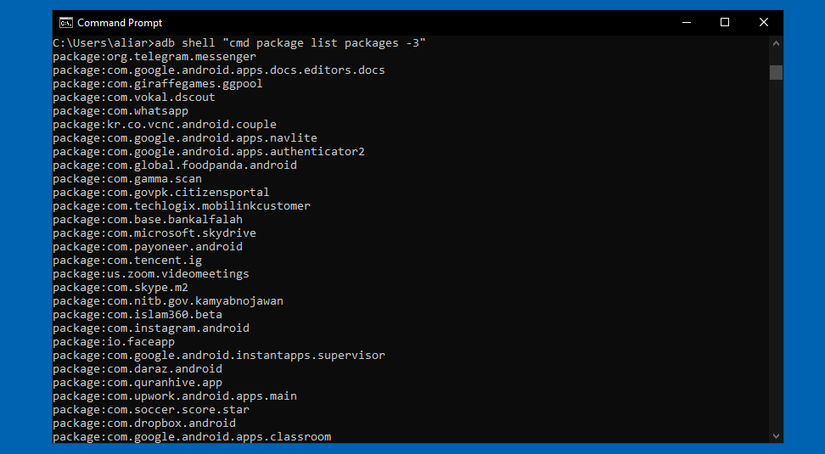Viewport: 825px width, 454px height.
Task: Click the Command Prompt title text
Action: tap(119, 22)
